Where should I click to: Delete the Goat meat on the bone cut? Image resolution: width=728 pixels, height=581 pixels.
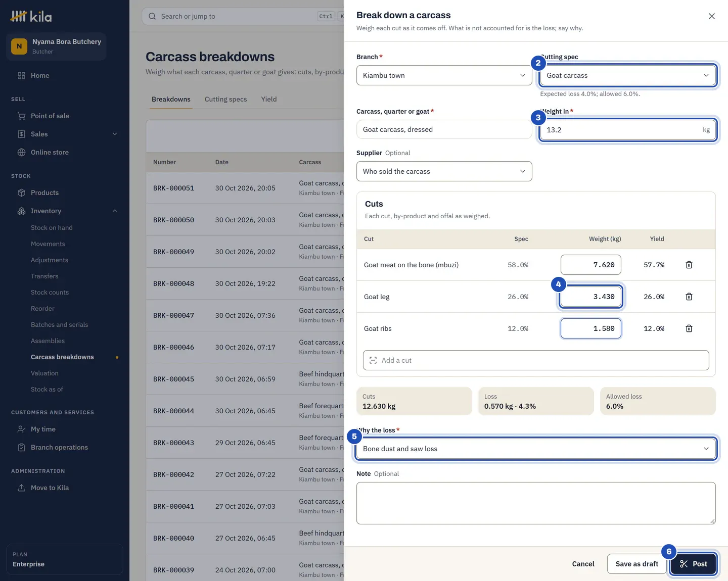pos(689,265)
